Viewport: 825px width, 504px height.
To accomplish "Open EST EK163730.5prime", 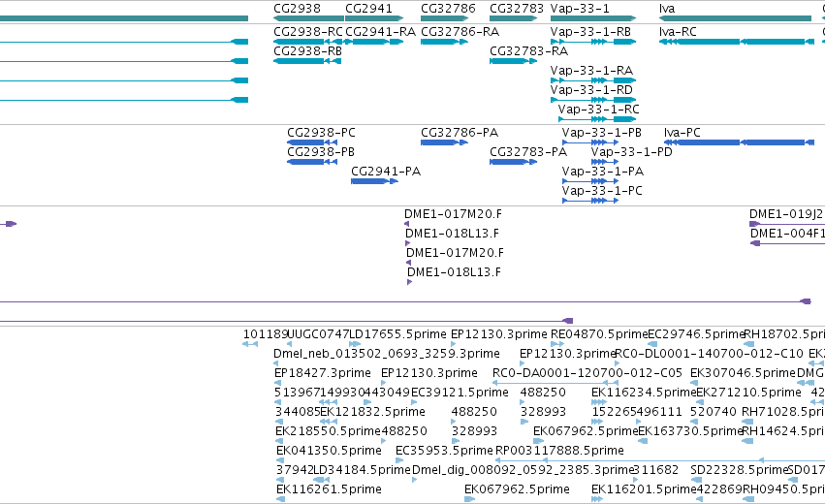I will [x=690, y=431].
